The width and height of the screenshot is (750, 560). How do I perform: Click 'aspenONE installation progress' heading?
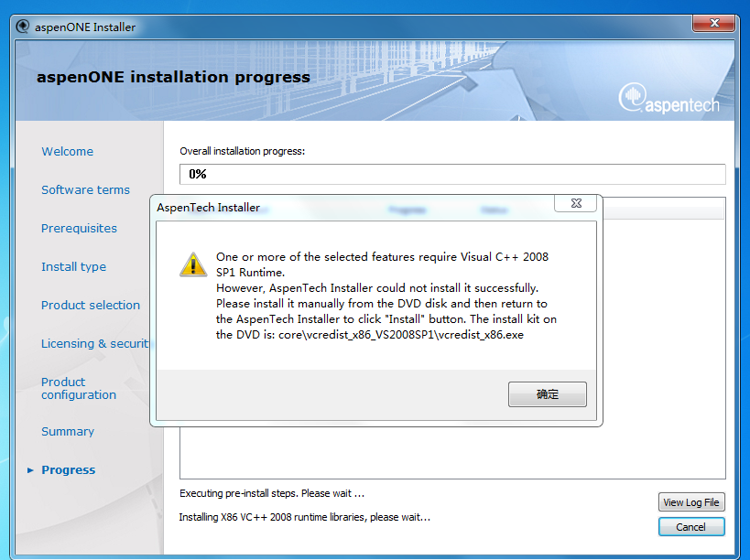pyautogui.click(x=174, y=77)
